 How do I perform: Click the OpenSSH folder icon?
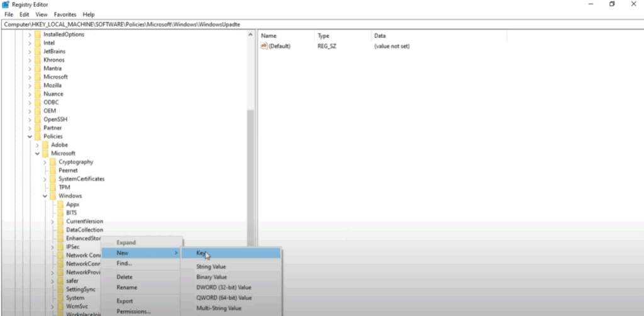point(38,120)
